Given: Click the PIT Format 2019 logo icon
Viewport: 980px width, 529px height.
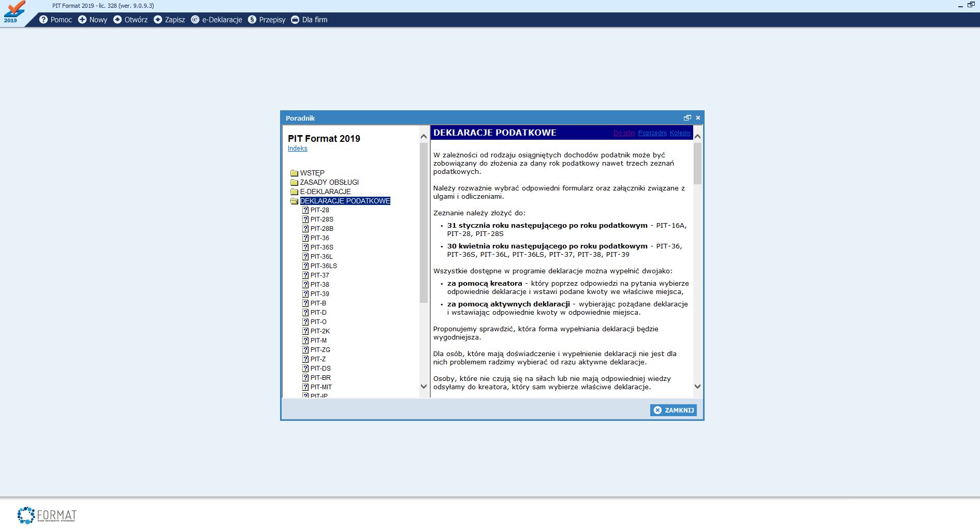Looking at the screenshot, I should [x=13, y=12].
